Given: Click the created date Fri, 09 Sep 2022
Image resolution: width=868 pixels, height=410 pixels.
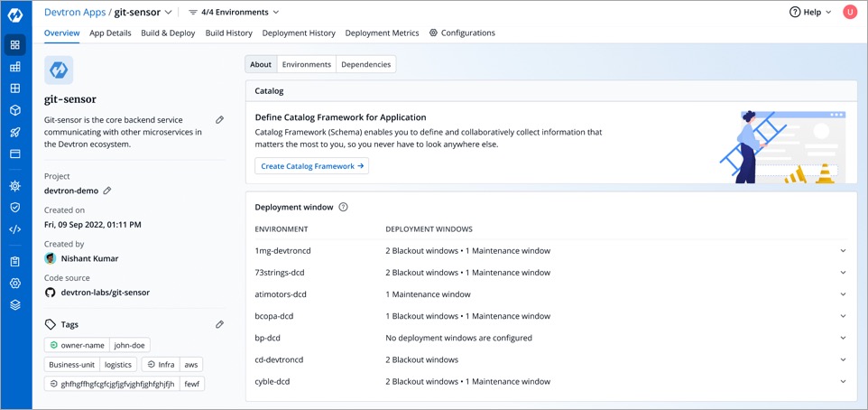Looking at the screenshot, I should (92, 224).
